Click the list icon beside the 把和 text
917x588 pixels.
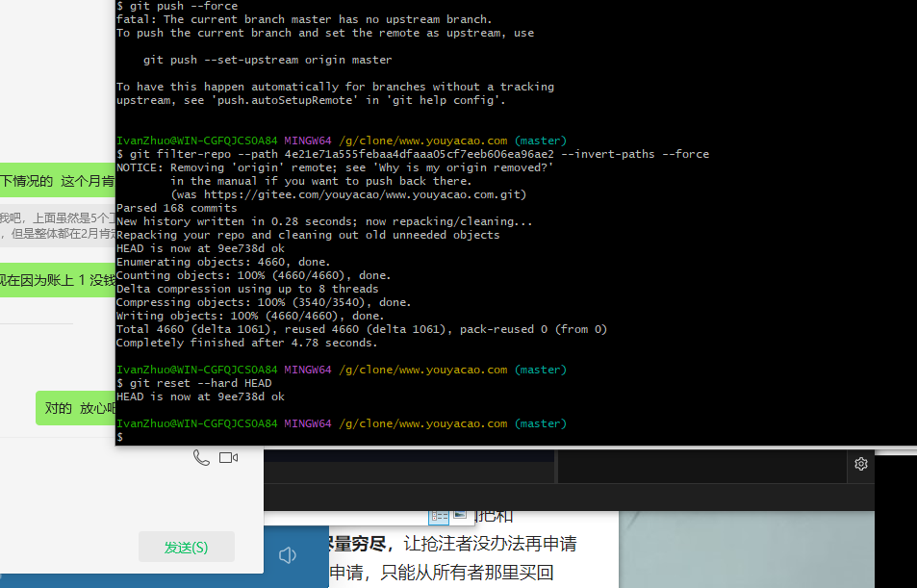click(x=440, y=515)
